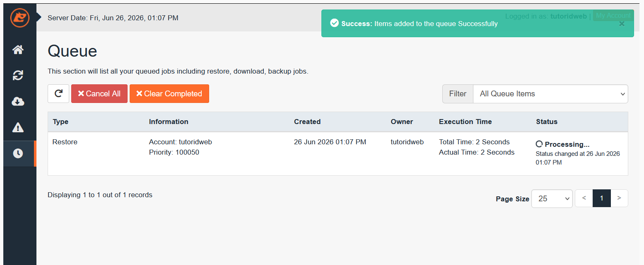Screen dimensions: 644x265
Task: Clear completed queue items
Action: [x=169, y=93]
